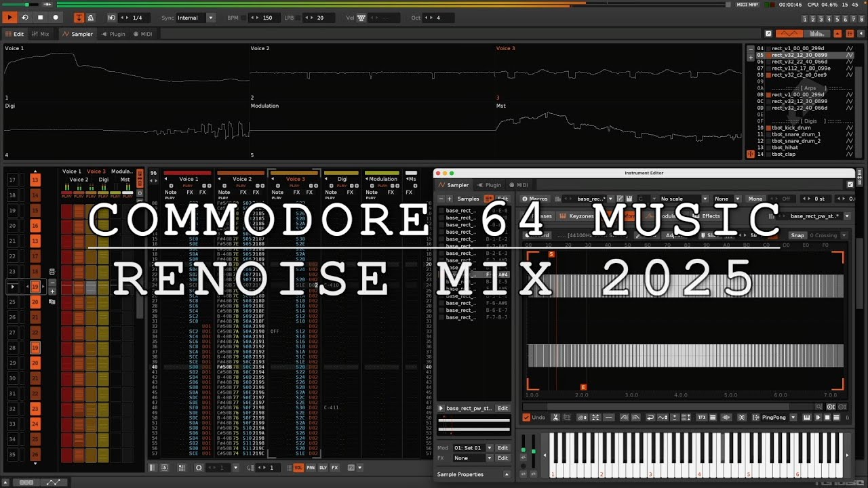Image resolution: width=868 pixels, height=488 pixels.
Task: Click the start loop marker S
Action: (x=551, y=254)
